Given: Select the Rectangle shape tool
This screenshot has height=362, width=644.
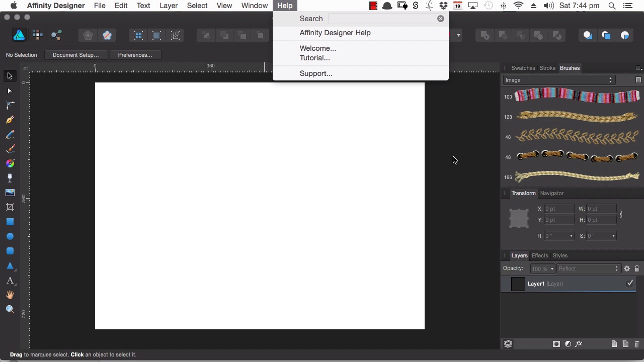Looking at the screenshot, I should pyautogui.click(x=10, y=222).
